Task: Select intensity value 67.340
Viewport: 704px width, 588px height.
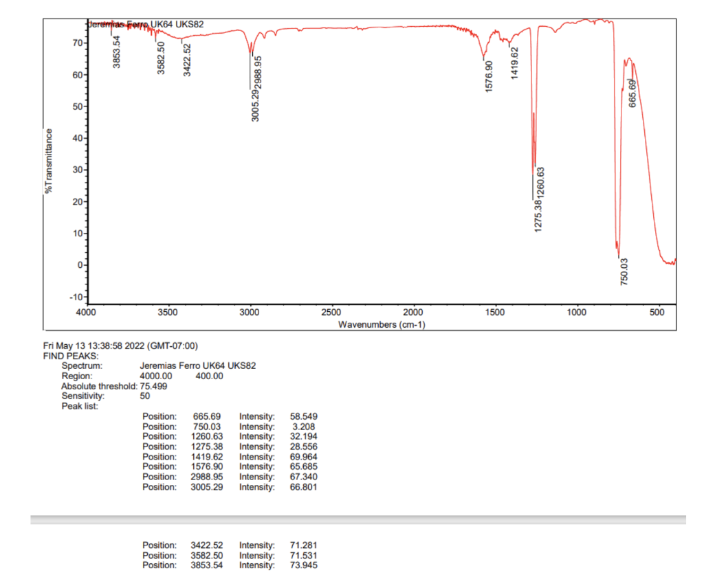Action: (x=303, y=477)
